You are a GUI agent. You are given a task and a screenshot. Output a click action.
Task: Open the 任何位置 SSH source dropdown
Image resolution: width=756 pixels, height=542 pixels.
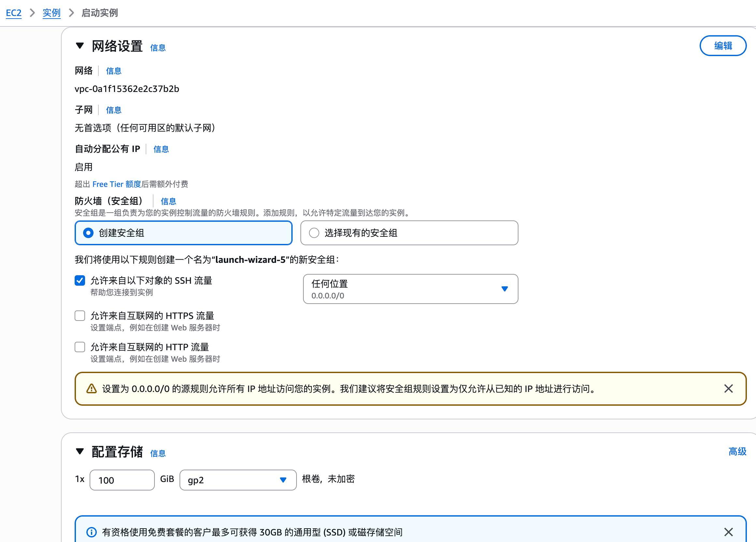tap(410, 289)
